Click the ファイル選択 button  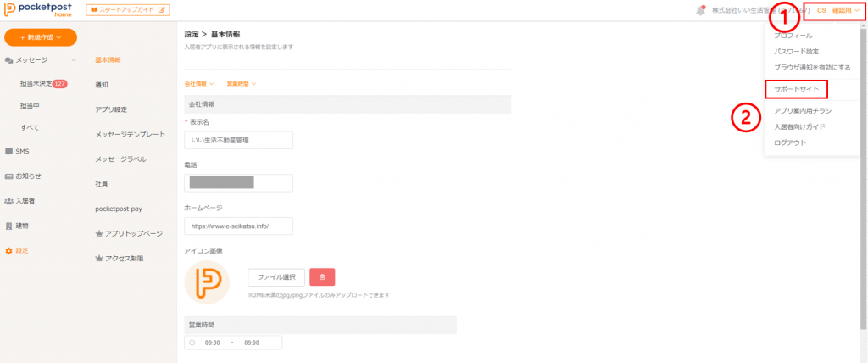(x=276, y=277)
